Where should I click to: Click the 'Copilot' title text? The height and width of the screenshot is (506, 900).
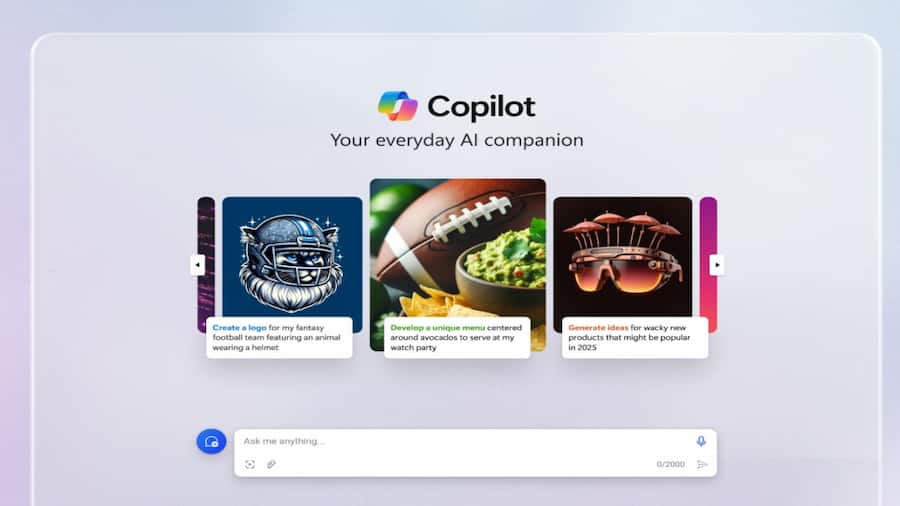coord(481,107)
